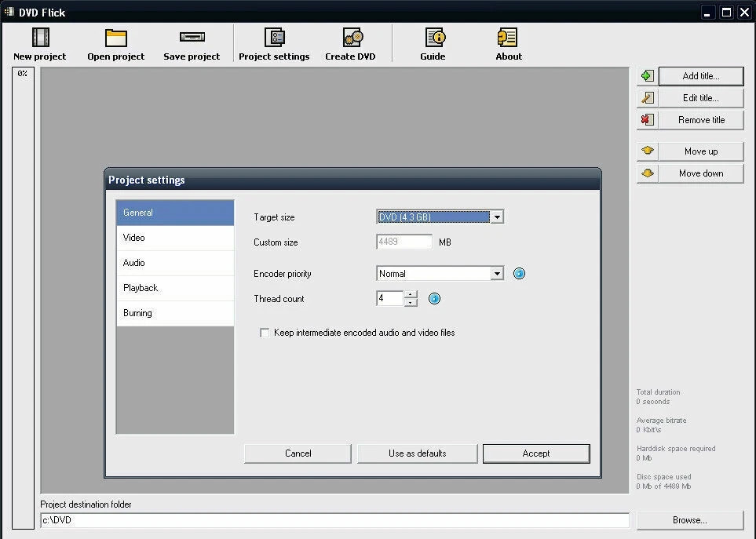Click the Open project icon
This screenshot has width=756, height=539.
[x=115, y=42]
